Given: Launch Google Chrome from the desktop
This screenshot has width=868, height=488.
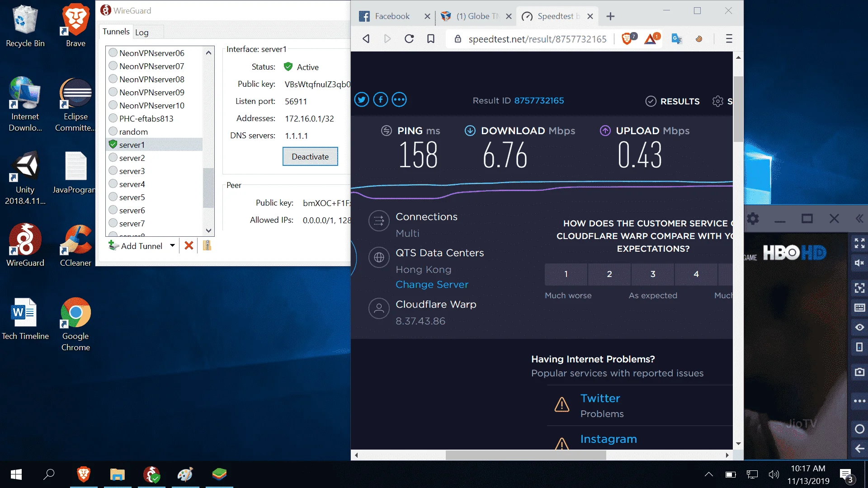Looking at the screenshot, I should click(x=75, y=324).
